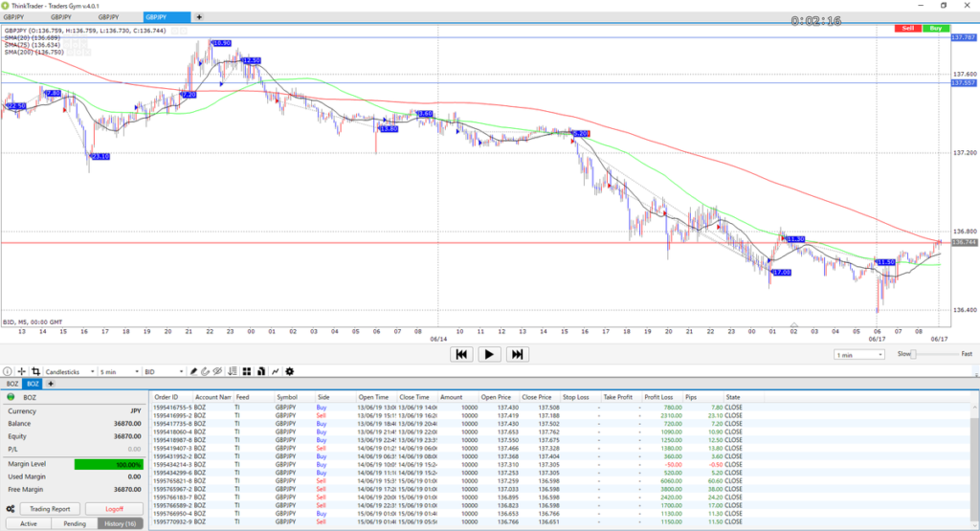Toggle the magnet snap mode icon
The height and width of the screenshot is (531, 980).
pos(206,371)
